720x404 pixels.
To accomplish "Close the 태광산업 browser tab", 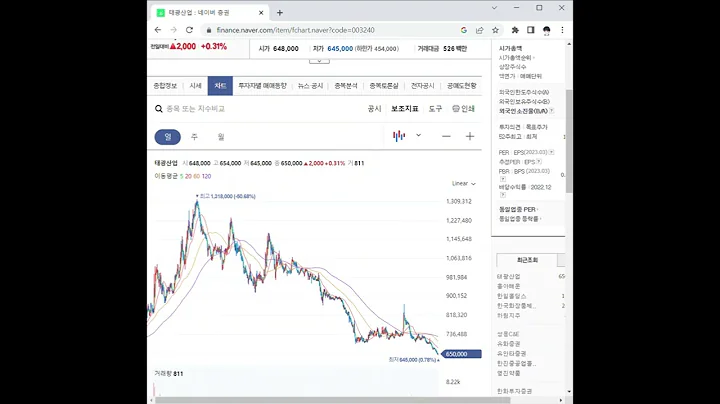I will [x=261, y=13].
